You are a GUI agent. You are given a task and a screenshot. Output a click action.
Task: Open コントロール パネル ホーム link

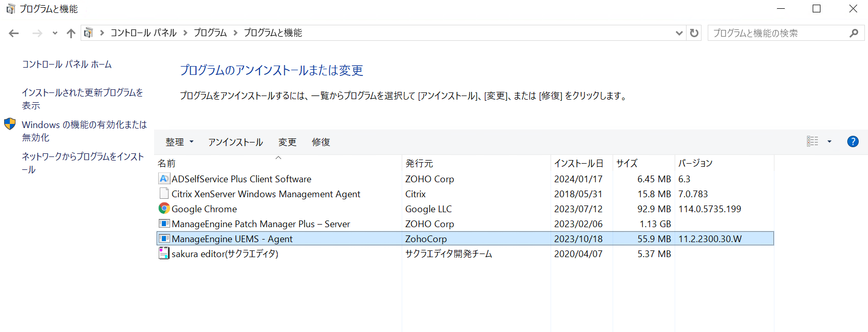coord(67,65)
